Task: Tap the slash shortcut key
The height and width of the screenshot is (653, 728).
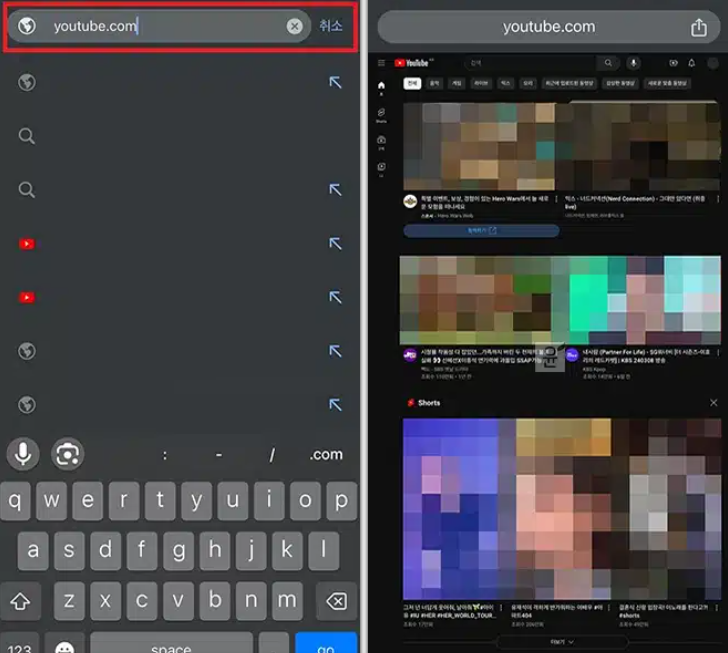Action: click(272, 455)
